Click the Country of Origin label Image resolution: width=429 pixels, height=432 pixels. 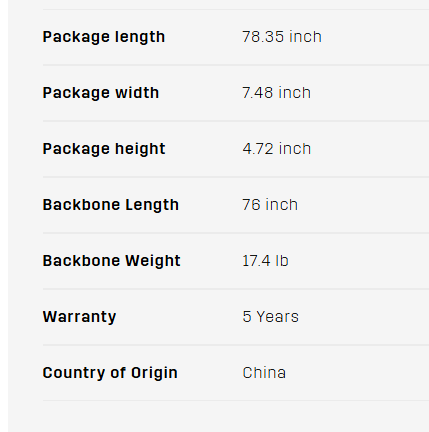pos(110,373)
